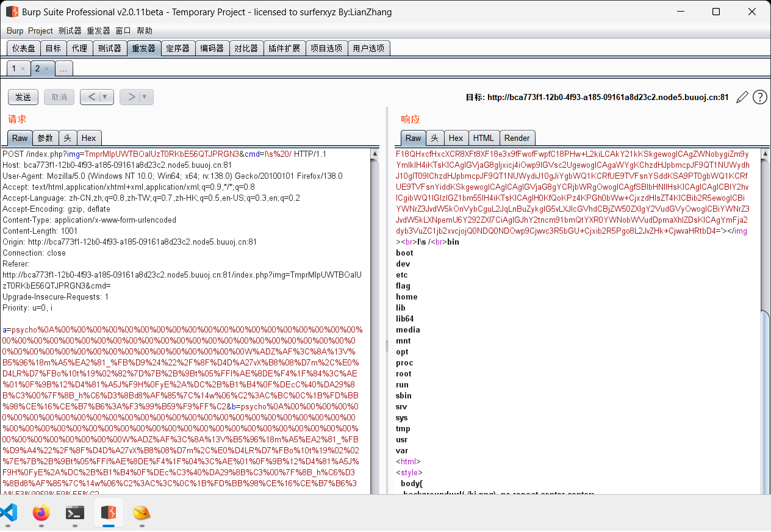Click the request scrollbar up arrow

coord(375,153)
